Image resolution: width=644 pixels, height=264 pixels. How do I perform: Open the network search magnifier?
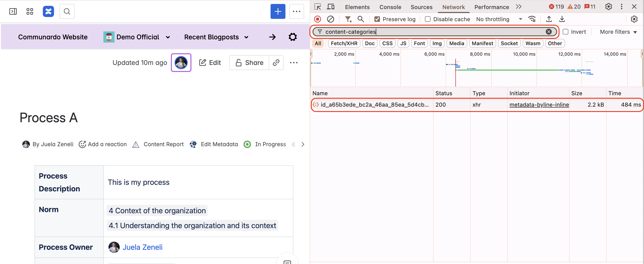(360, 19)
